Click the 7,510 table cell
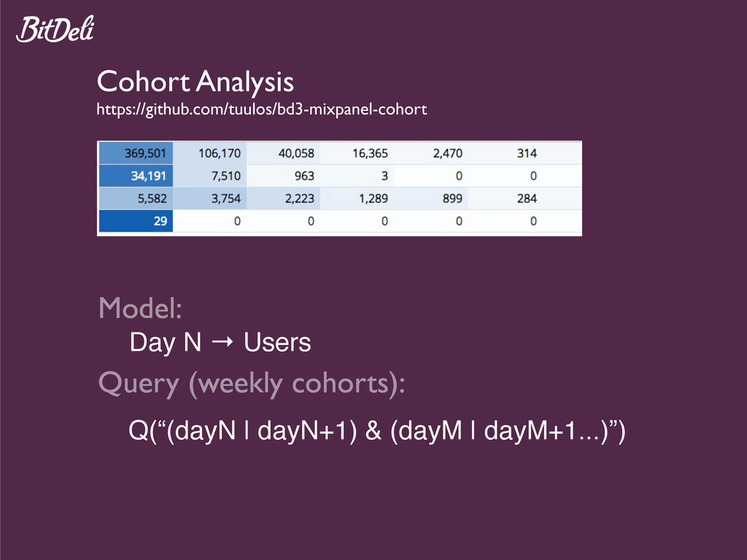The height and width of the screenshot is (560, 747). click(209, 176)
